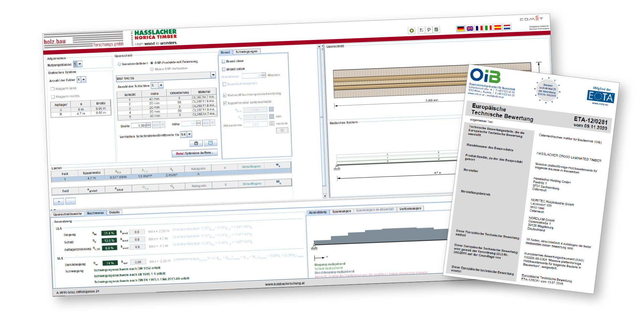Switch to the Brand tab

tap(225, 52)
